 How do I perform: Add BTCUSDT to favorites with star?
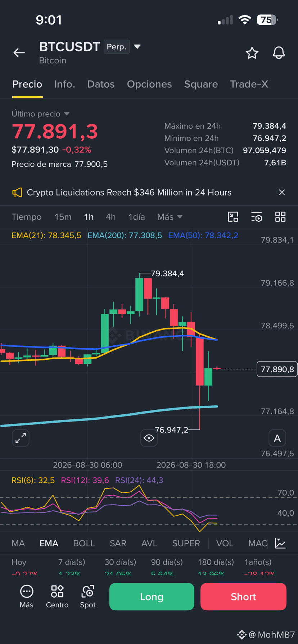click(x=252, y=53)
